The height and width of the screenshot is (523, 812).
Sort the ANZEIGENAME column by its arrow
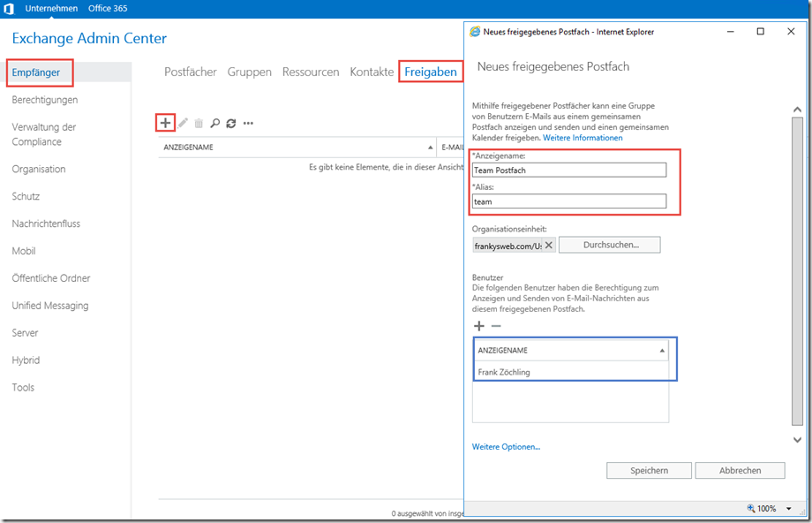point(431,147)
